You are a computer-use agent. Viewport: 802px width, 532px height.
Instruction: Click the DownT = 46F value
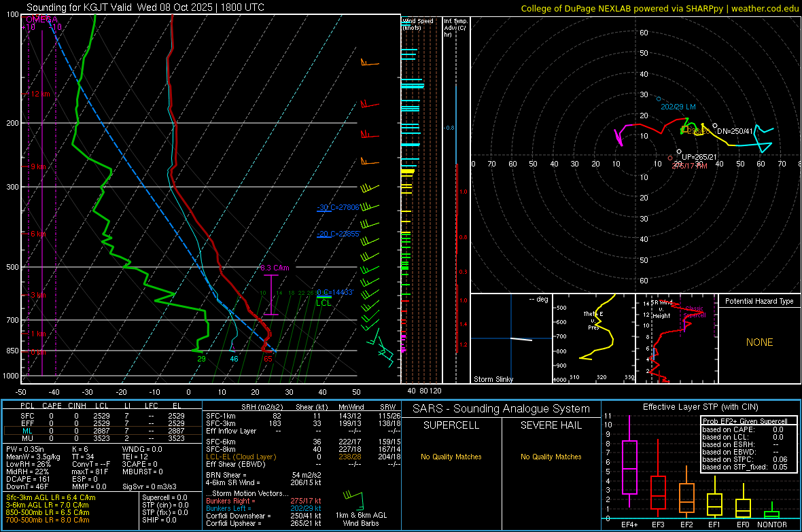27,487
